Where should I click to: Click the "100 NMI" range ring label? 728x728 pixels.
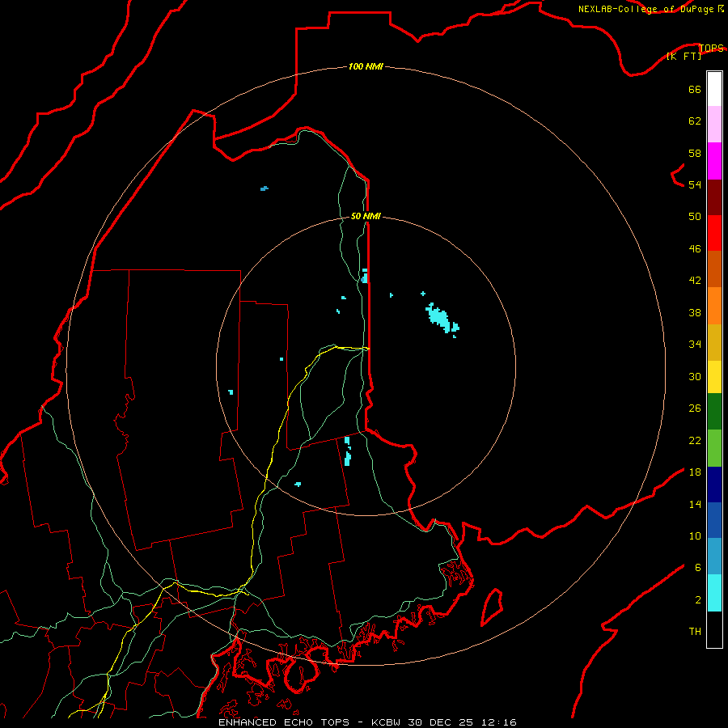366,67
